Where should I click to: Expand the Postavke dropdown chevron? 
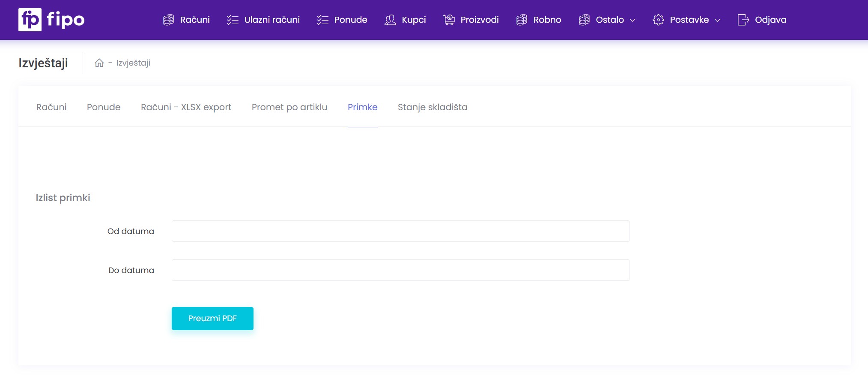click(x=718, y=20)
